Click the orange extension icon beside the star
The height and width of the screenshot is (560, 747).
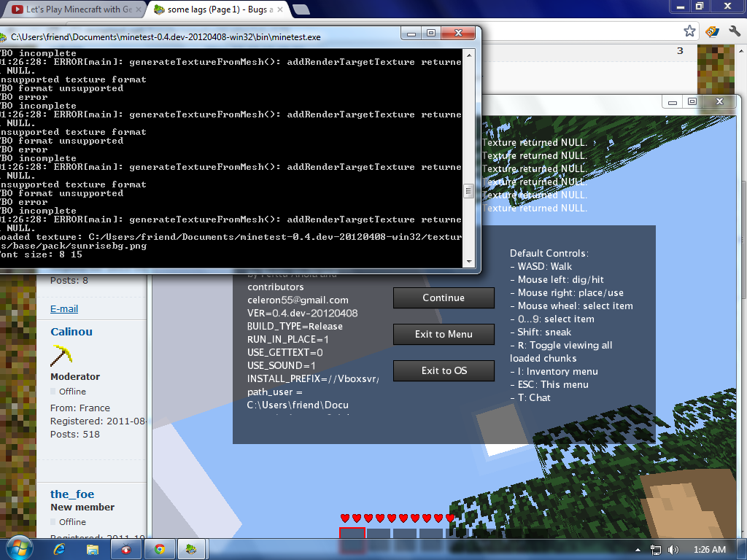pos(712,31)
